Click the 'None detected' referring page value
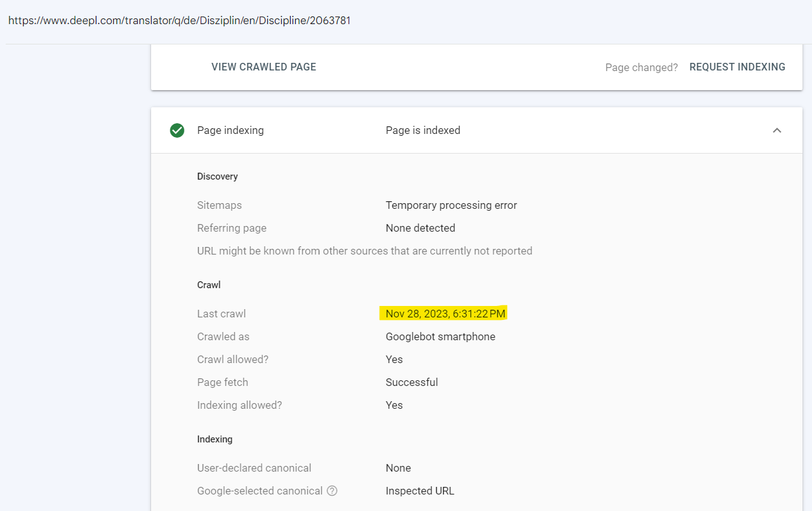The width and height of the screenshot is (812, 511). coord(420,228)
